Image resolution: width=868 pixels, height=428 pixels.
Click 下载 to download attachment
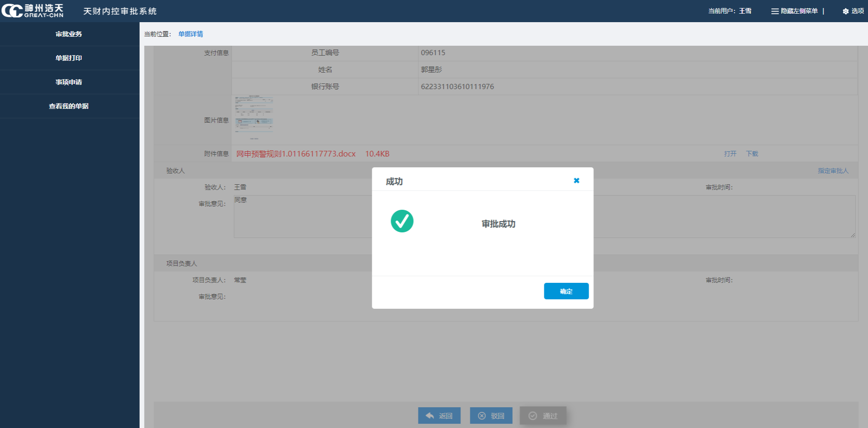pyautogui.click(x=751, y=154)
